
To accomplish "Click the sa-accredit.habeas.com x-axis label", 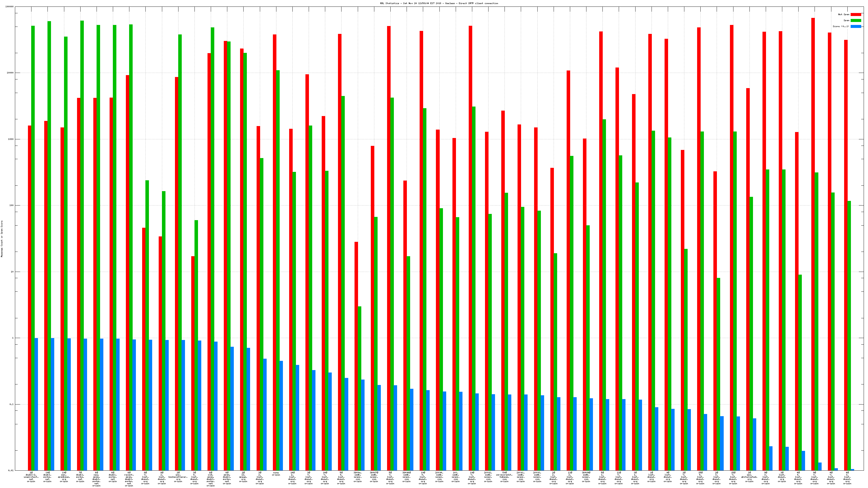I will tap(505, 477).
